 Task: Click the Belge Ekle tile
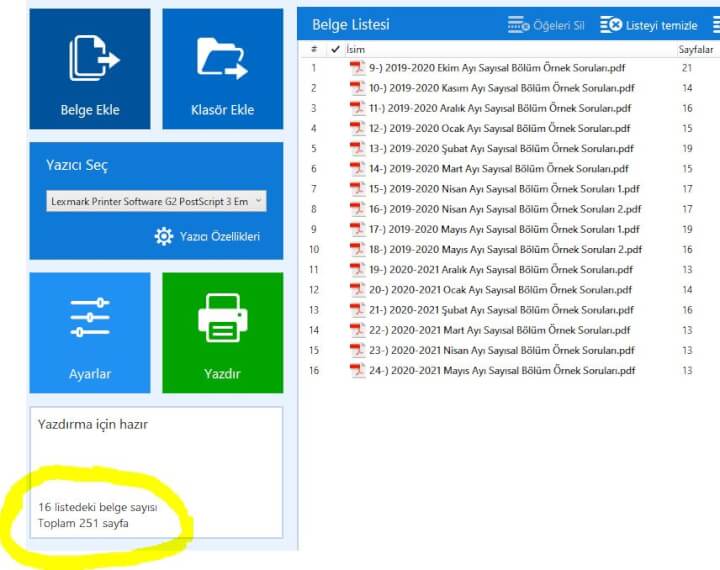coord(90,69)
